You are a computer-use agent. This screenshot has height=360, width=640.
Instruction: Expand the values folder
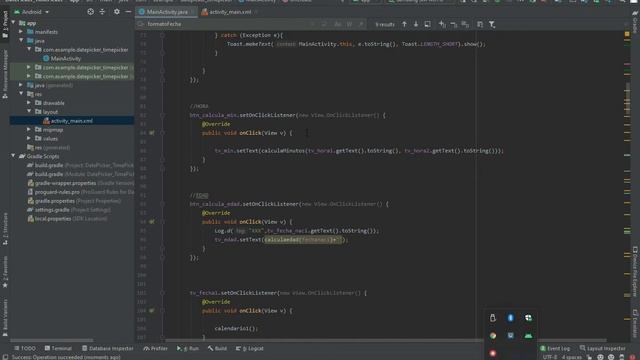click(29, 138)
